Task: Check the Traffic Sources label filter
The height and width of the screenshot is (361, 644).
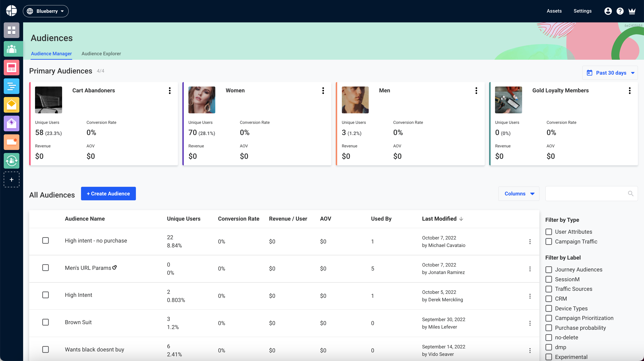Action: (x=549, y=289)
